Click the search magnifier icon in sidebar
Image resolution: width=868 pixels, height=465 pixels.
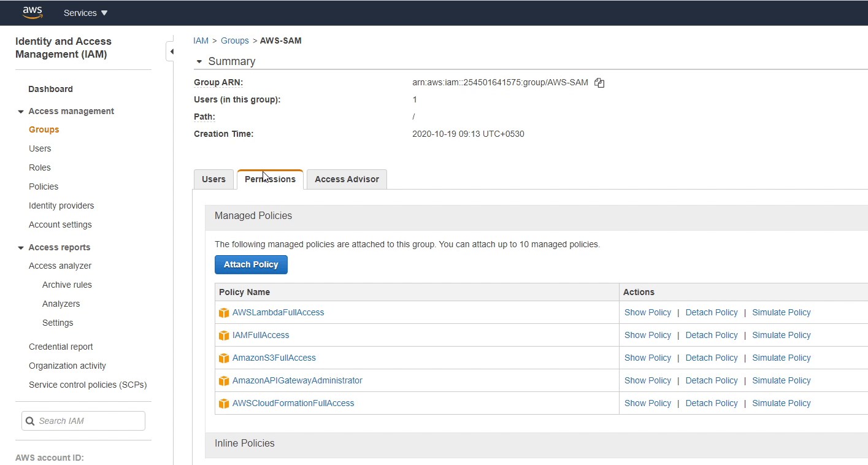tap(31, 421)
